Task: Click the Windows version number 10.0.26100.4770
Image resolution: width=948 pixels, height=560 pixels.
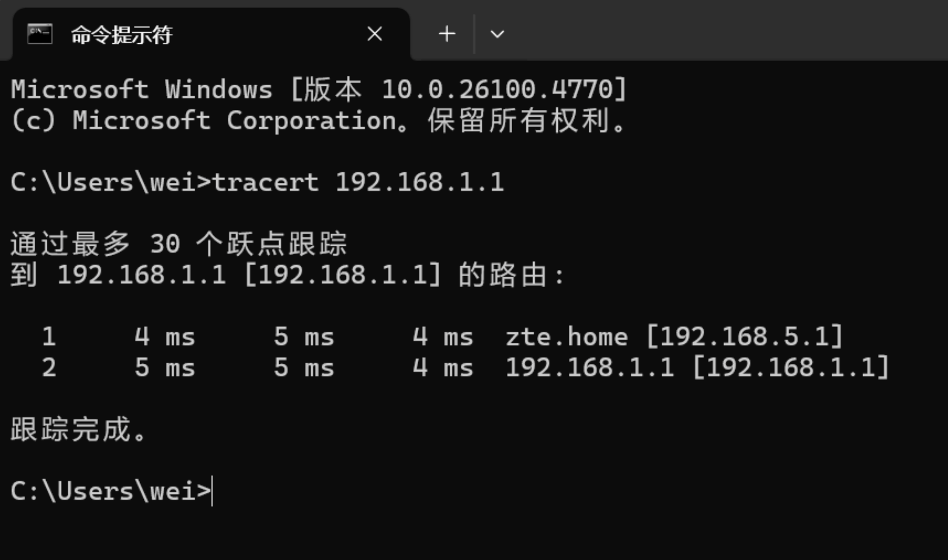Action: (497, 90)
